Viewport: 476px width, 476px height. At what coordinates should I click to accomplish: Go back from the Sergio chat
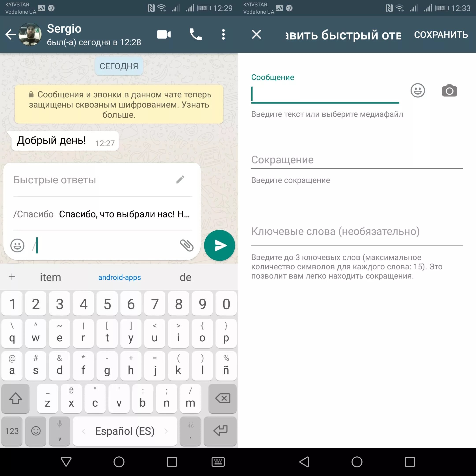(x=11, y=35)
